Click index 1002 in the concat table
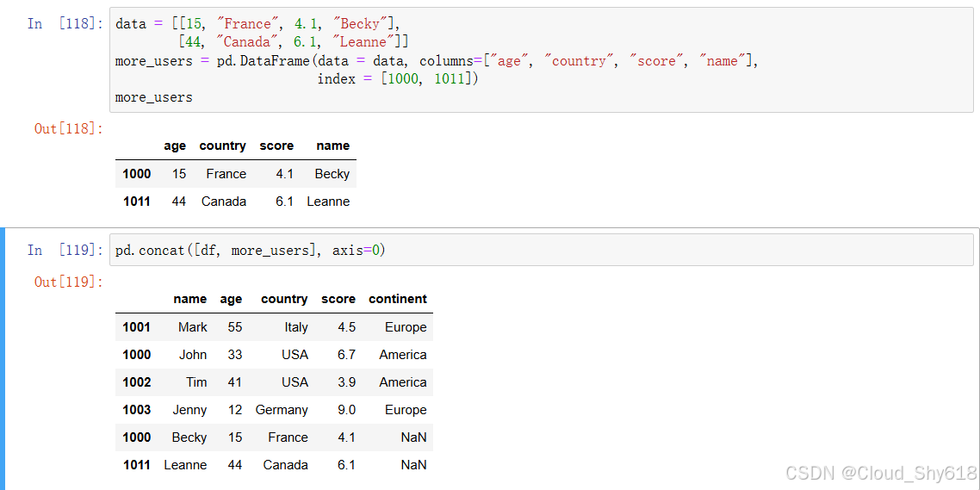 [136, 381]
